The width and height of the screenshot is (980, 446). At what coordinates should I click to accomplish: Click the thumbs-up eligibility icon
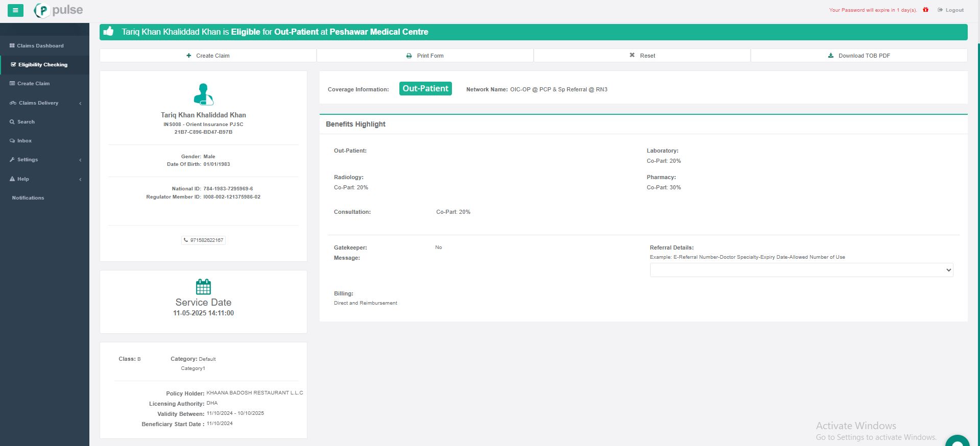(108, 32)
